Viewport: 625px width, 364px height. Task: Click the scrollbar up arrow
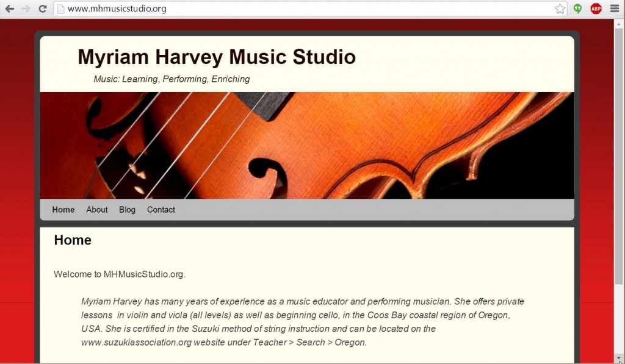pos(619,23)
